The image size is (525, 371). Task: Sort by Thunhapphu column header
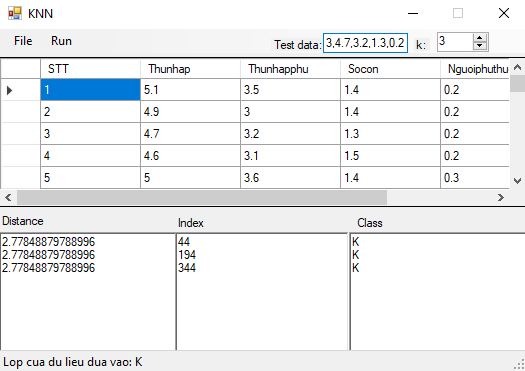coord(290,69)
